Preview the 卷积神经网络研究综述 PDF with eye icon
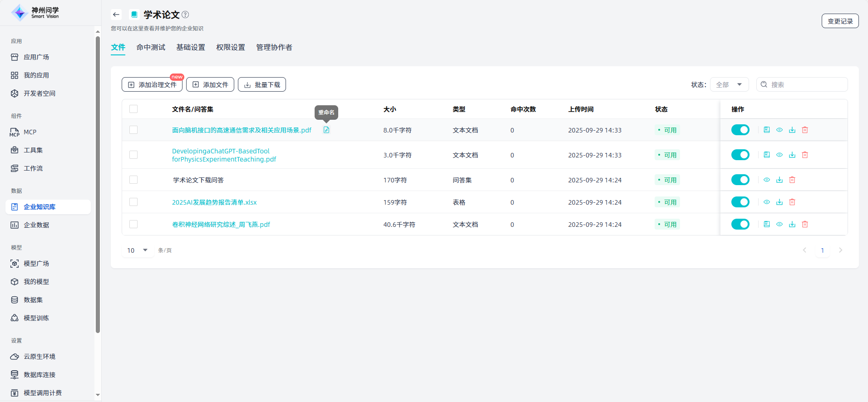The image size is (868, 402). coord(779,225)
